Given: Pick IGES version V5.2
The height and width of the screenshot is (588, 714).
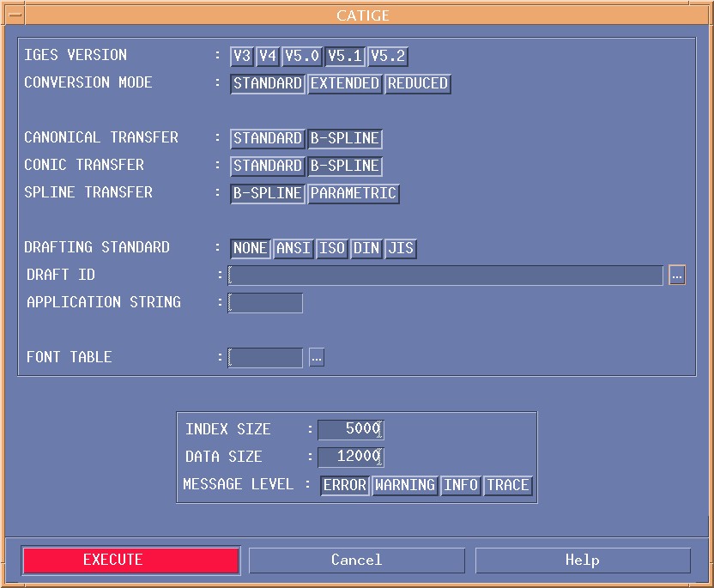Looking at the screenshot, I should coord(388,56).
